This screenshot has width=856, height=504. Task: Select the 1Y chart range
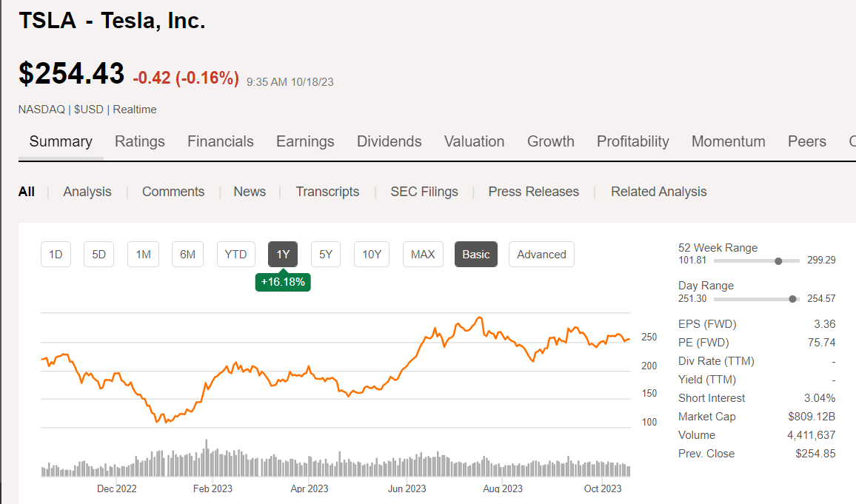click(283, 254)
